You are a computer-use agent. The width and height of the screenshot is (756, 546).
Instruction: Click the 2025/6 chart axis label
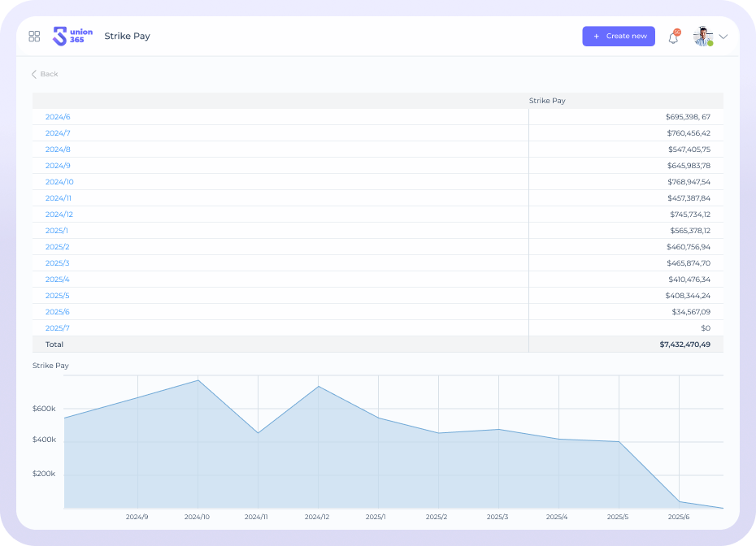point(678,517)
